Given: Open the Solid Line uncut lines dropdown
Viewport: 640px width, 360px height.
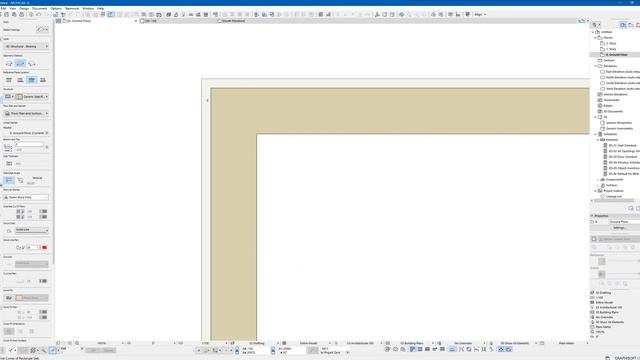Looking at the screenshot, I should click(x=32, y=230).
